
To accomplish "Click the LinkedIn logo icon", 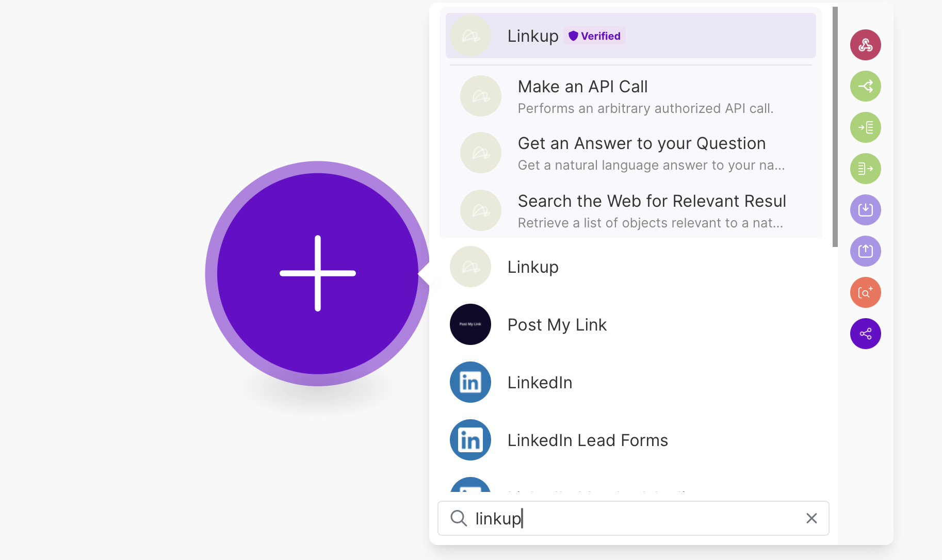I will (470, 382).
